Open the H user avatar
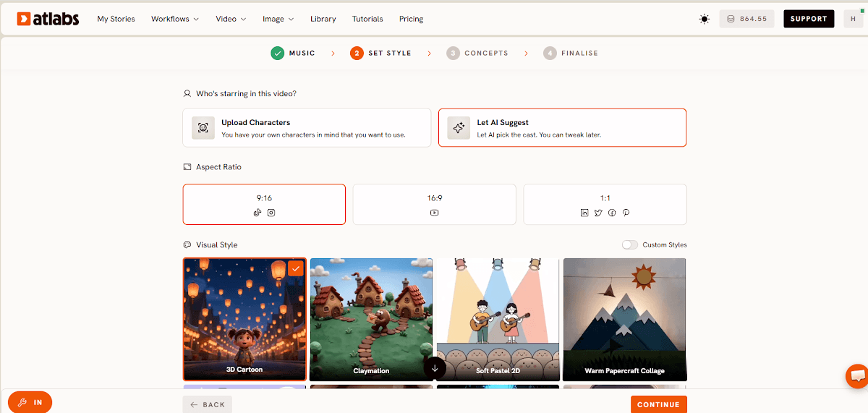 tap(854, 19)
